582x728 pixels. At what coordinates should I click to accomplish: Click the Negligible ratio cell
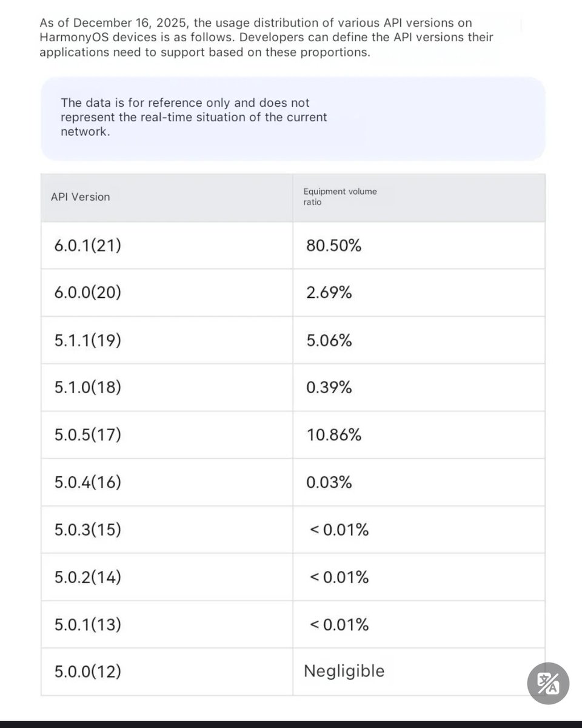[419, 672]
